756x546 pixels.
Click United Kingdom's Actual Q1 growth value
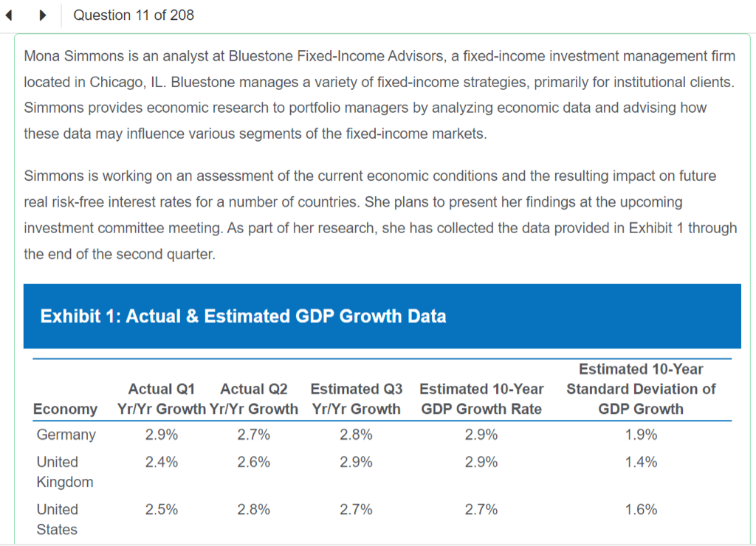(162, 462)
